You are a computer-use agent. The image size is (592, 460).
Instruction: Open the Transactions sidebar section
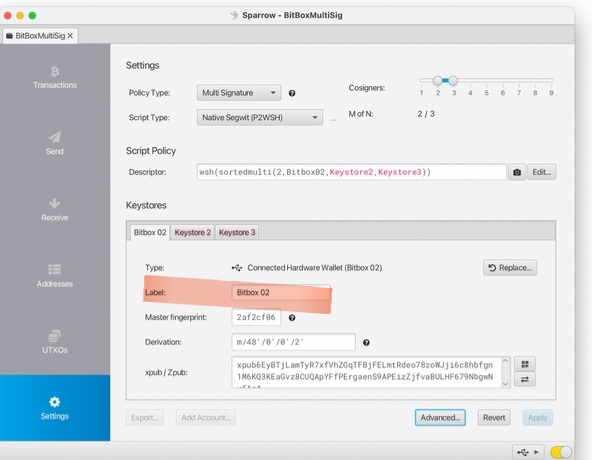pyautogui.click(x=55, y=77)
